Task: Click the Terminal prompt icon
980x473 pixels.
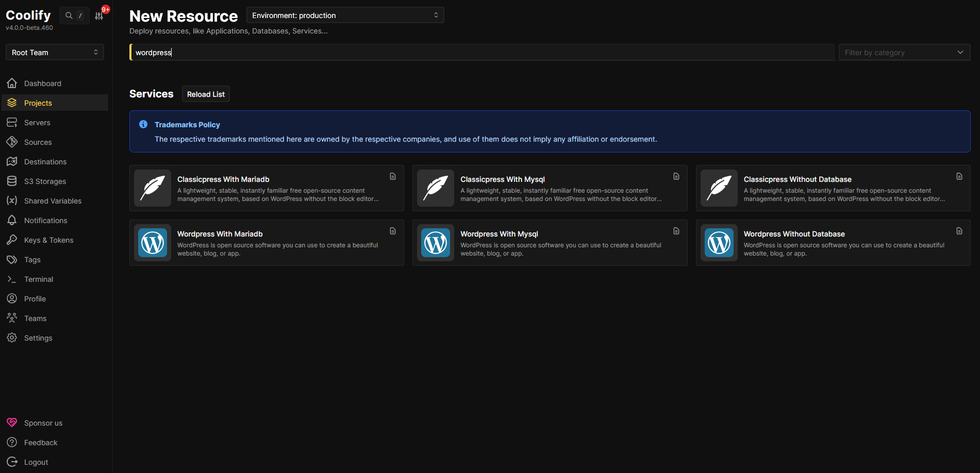Action: click(12, 279)
